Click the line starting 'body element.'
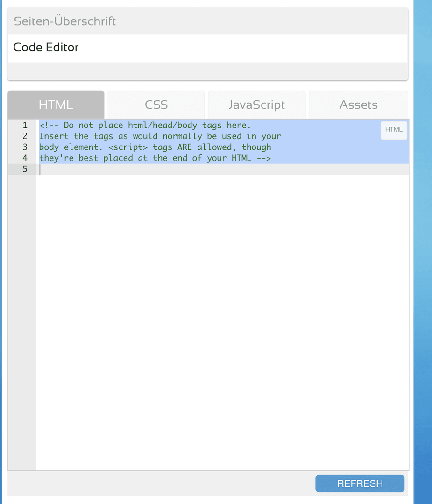 pyautogui.click(x=155, y=147)
